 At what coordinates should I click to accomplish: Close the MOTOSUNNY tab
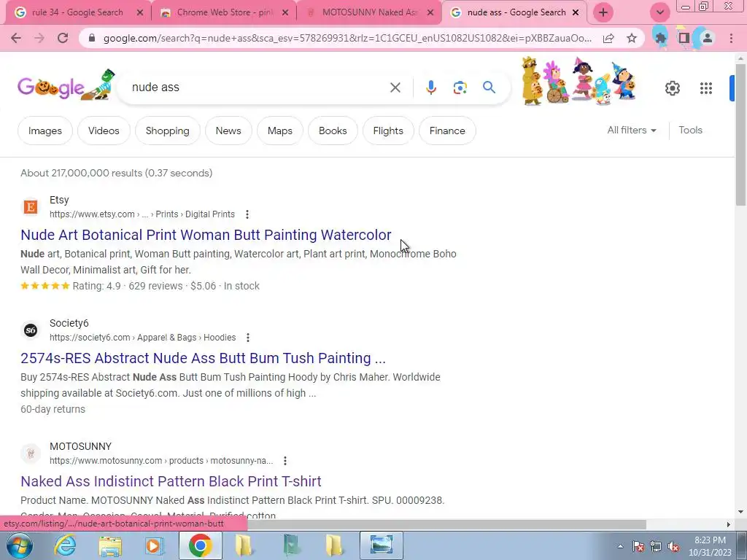pyautogui.click(x=430, y=13)
